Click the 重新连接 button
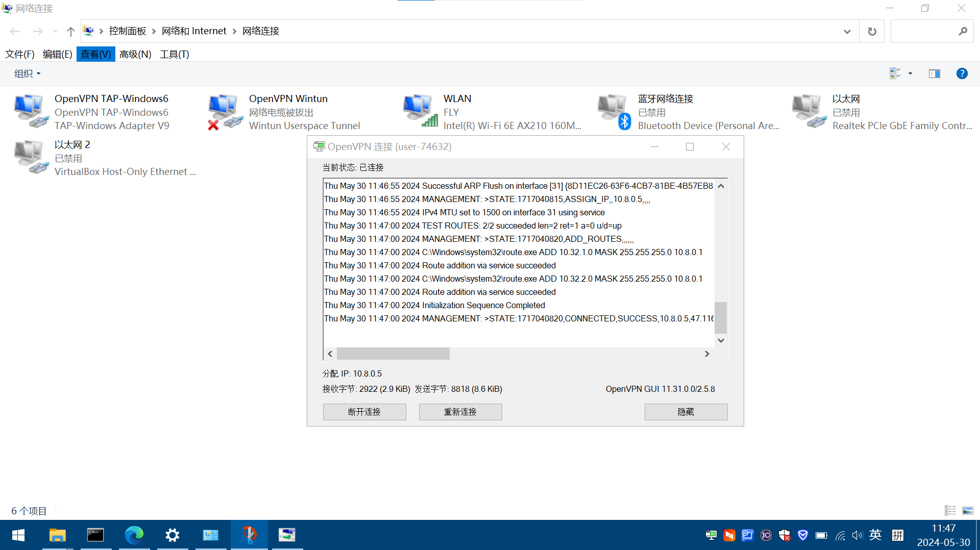This screenshot has height=550, width=980. [460, 412]
